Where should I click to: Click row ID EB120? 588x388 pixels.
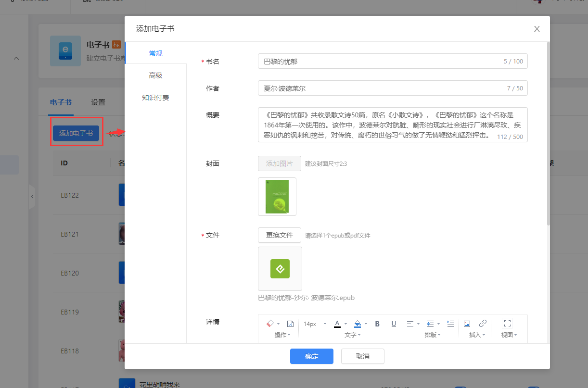(70, 273)
